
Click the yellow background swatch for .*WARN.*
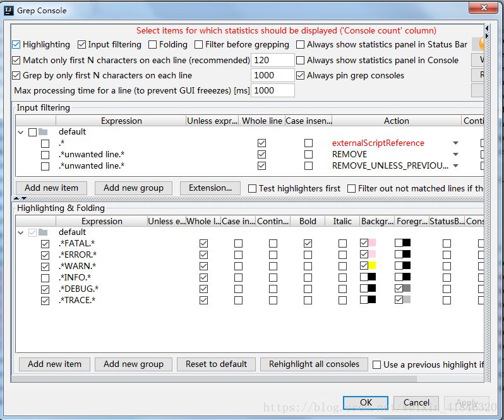point(372,266)
